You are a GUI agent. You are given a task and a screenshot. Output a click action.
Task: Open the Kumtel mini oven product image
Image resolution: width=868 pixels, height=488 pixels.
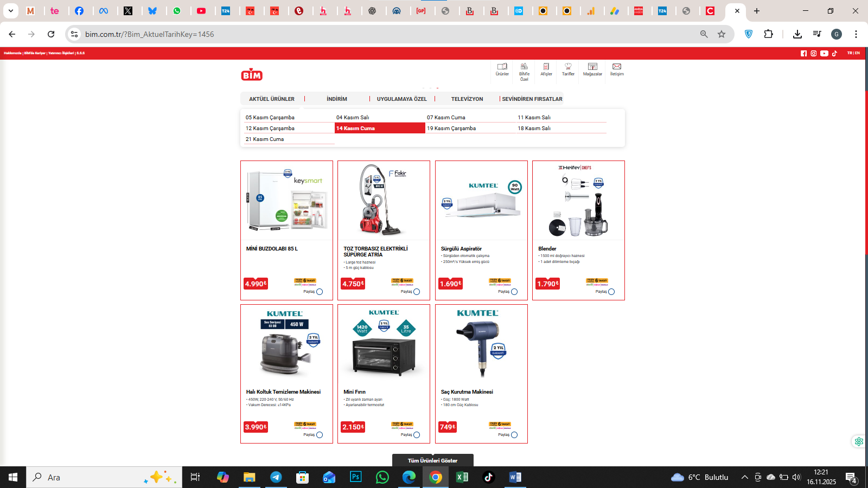(x=384, y=344)
